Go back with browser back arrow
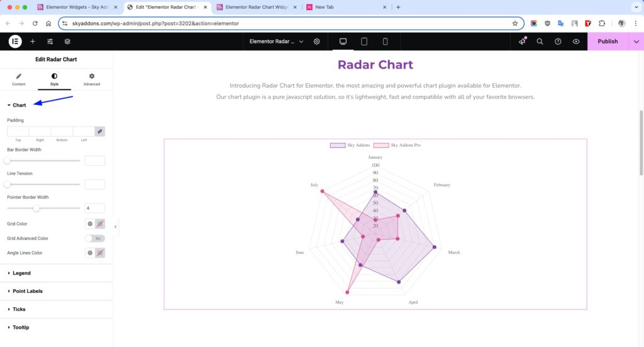644x347 pixels. tap(8, 23)
